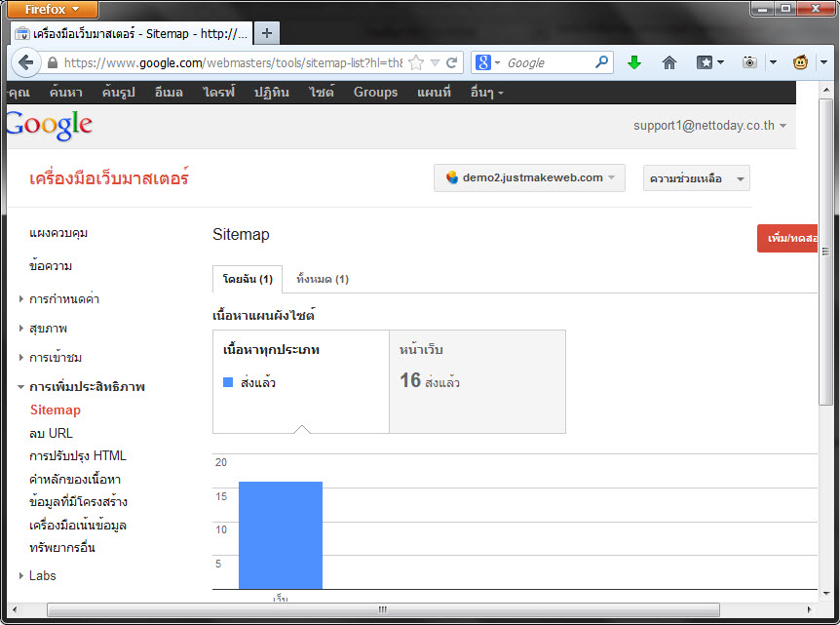840x625 pixels.
Task: Open ค้นรูป in the Google bar
Action: pyautogui.click(x=118, y=93)
